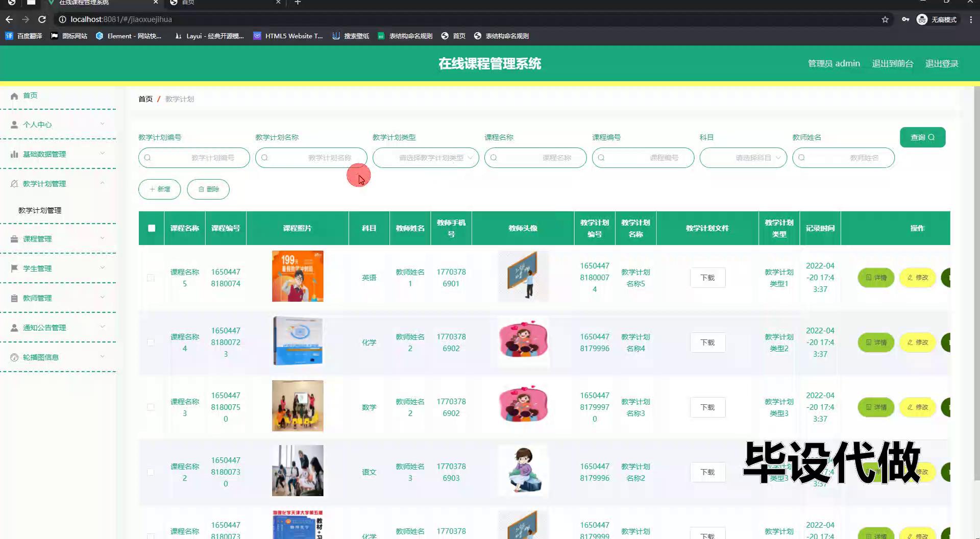Click the 课程管理 briefcase icon in the sidebar
The width and height of the screenshot is (980, 539).
(14, 239)
